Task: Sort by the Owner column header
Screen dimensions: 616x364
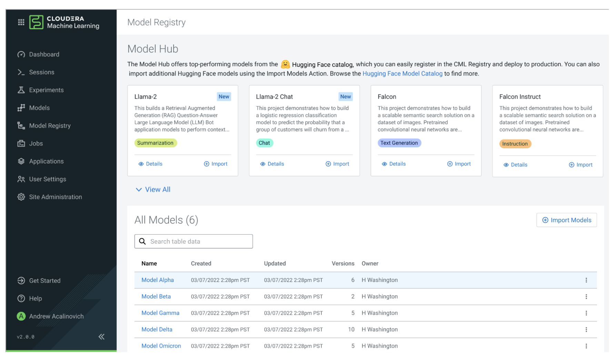Action: click(370, 264)
